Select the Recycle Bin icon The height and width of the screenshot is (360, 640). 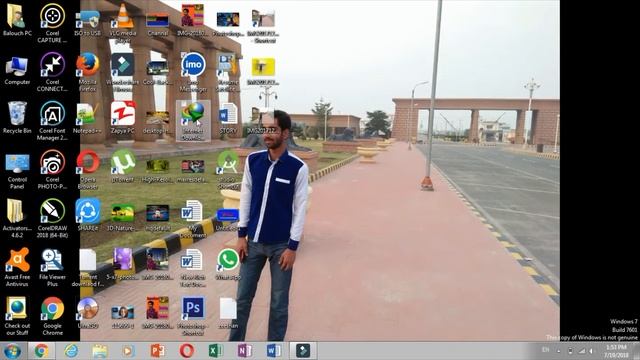pos(17,118)
